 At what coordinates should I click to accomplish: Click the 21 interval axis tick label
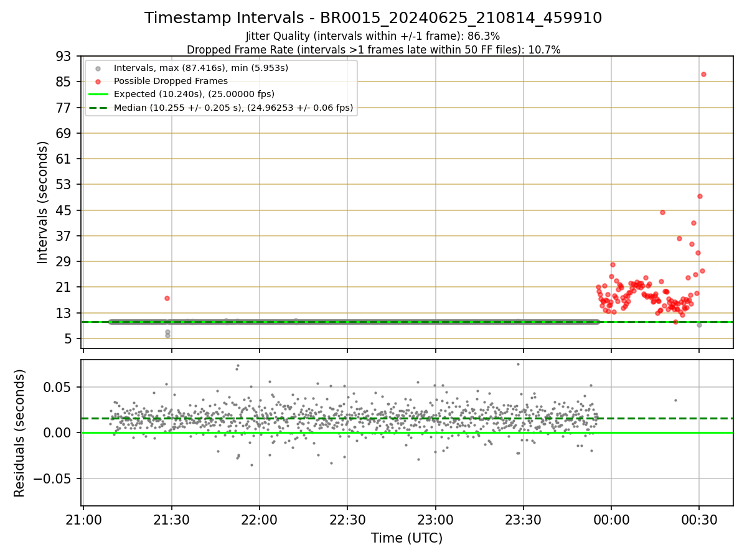[65, 287]
